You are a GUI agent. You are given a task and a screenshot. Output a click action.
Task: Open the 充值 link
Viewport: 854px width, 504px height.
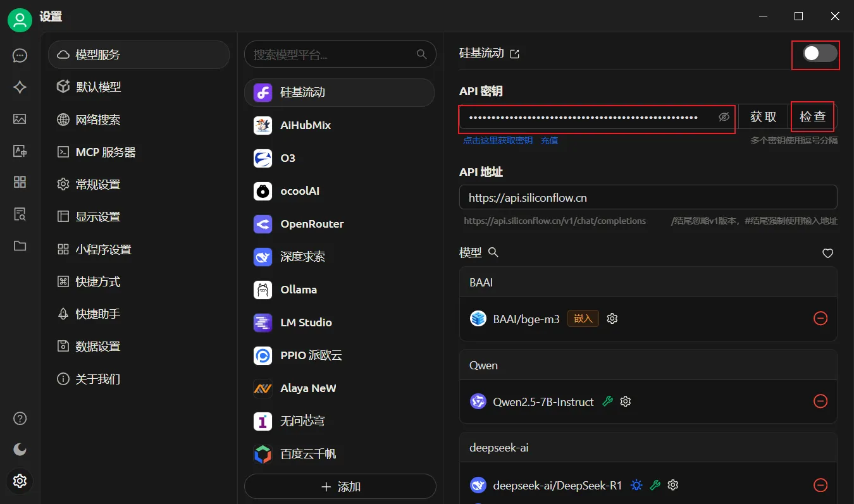549,140
